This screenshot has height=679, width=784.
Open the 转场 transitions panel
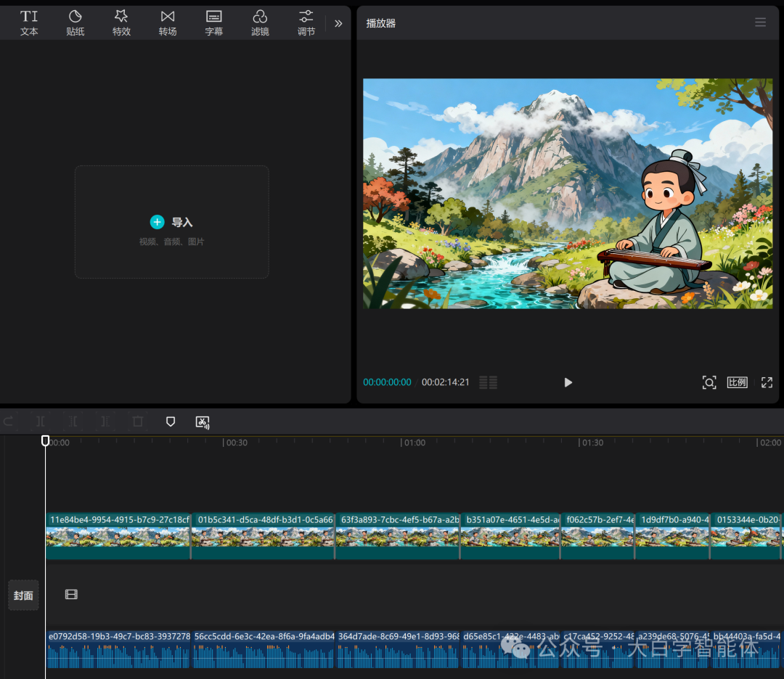(x=168, y=23)
